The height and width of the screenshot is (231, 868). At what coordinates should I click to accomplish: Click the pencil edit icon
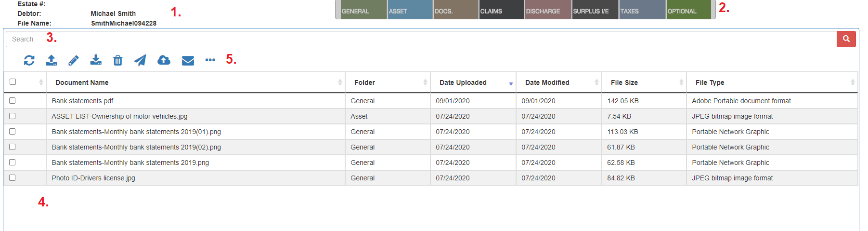point(74,60)
